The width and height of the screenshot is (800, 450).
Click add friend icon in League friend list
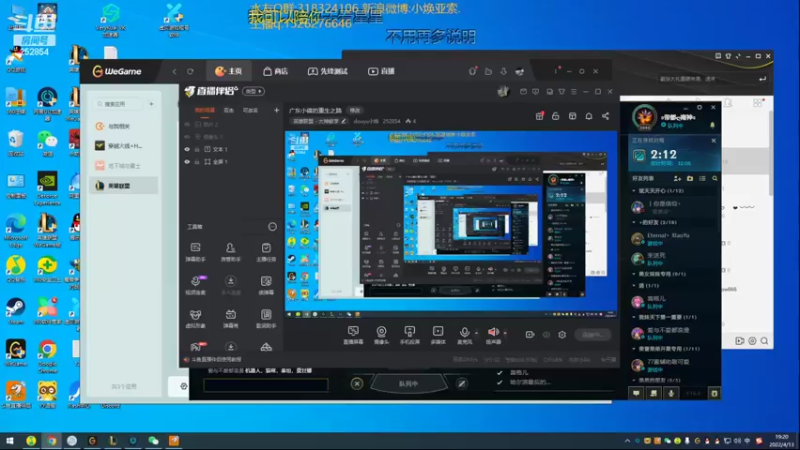tap(677, 179)
